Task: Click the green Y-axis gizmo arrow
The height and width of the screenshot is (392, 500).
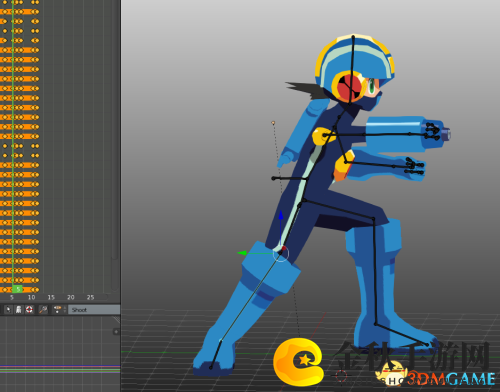Action: 242,253
